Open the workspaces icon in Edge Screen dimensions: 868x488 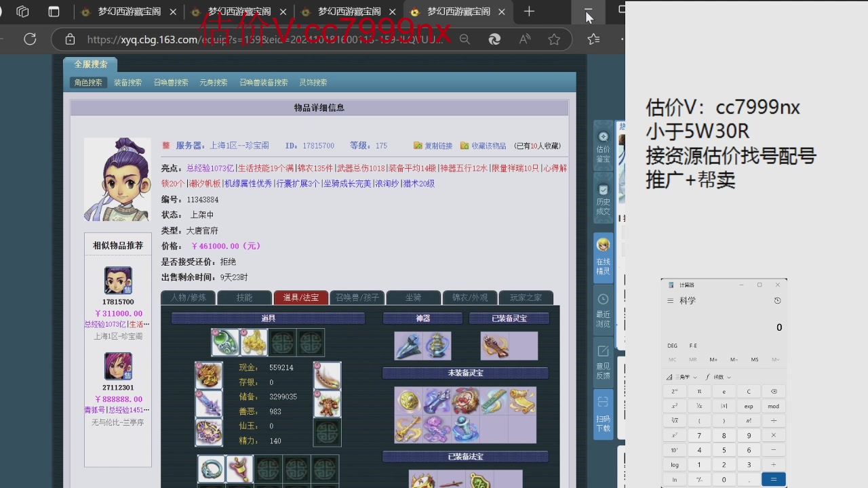click(22, 12)
